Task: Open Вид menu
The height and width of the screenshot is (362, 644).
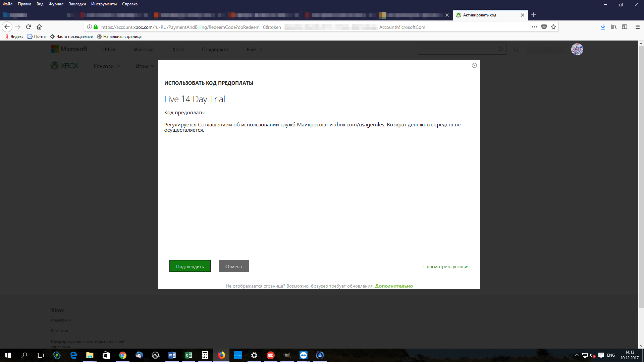Action: (x=40, y=4)
